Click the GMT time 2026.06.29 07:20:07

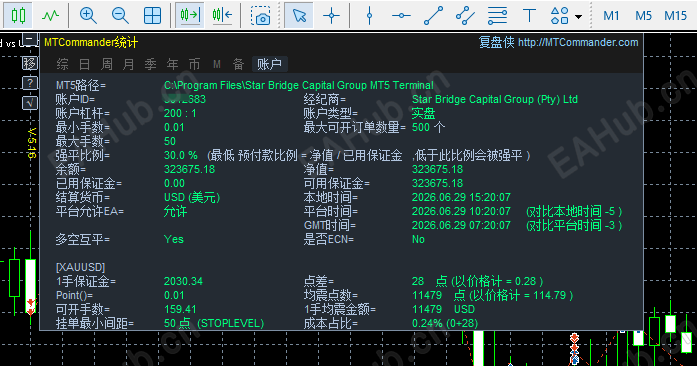(x=461, y=225)
